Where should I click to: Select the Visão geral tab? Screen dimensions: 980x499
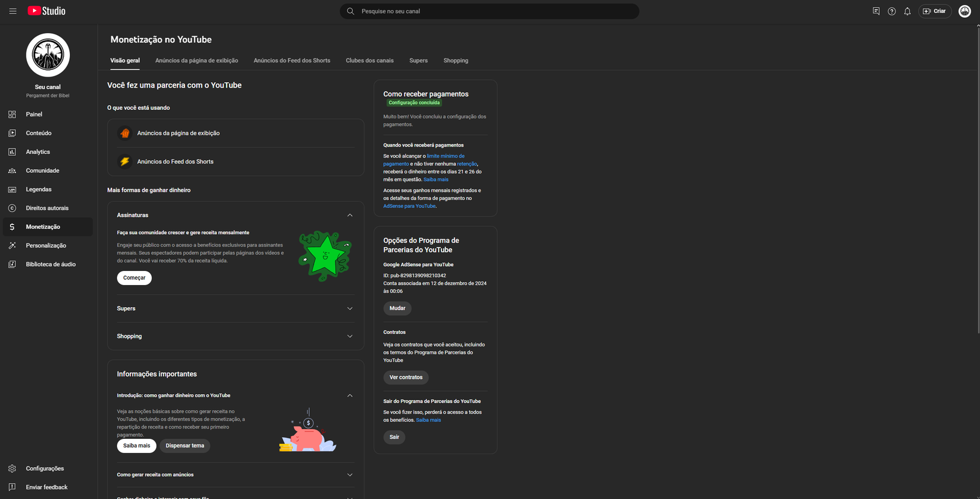tap(125, 61)
